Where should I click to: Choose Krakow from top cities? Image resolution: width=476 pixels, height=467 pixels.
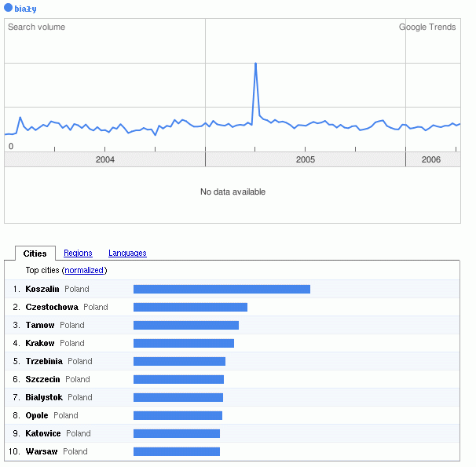click(x=40, y=343)
